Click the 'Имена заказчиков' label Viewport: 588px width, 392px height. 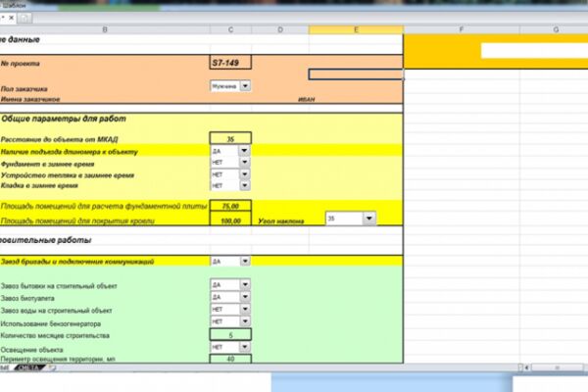(x=30, y=99)
